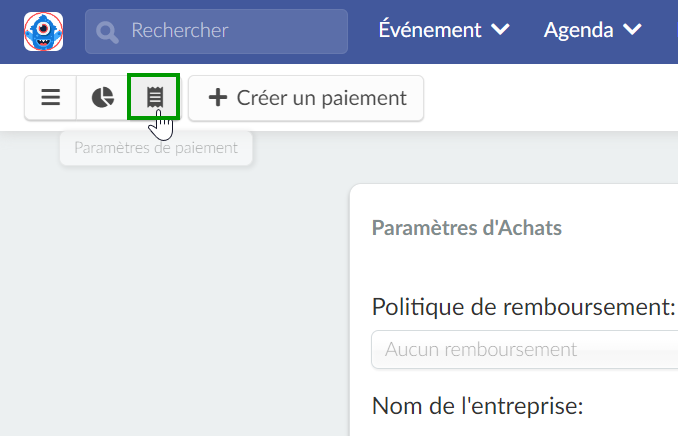Click the Politique de remboursement label
The image size is (678, 436).
(x=524, y=307)
